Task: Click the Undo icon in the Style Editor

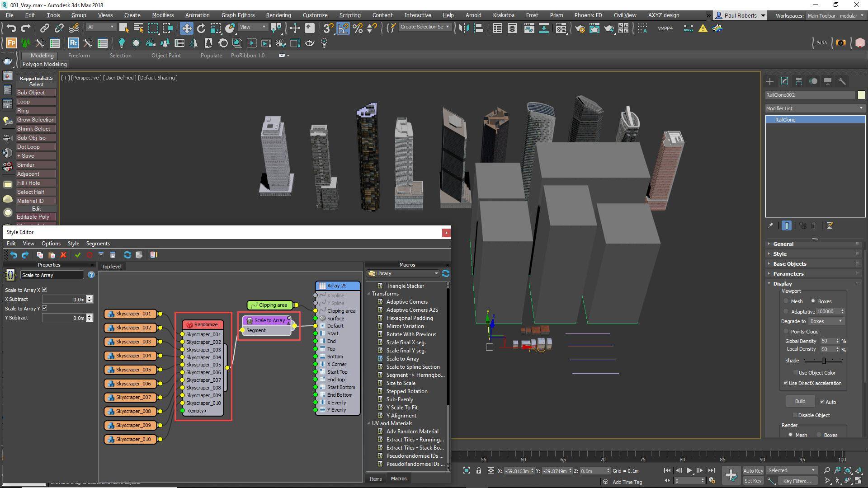Action: click(14, 255)
